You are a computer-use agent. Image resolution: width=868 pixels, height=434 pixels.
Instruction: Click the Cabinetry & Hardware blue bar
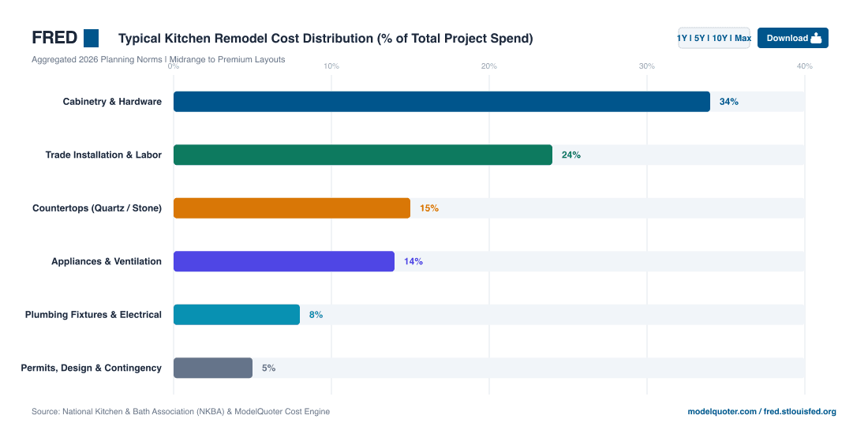442,102
